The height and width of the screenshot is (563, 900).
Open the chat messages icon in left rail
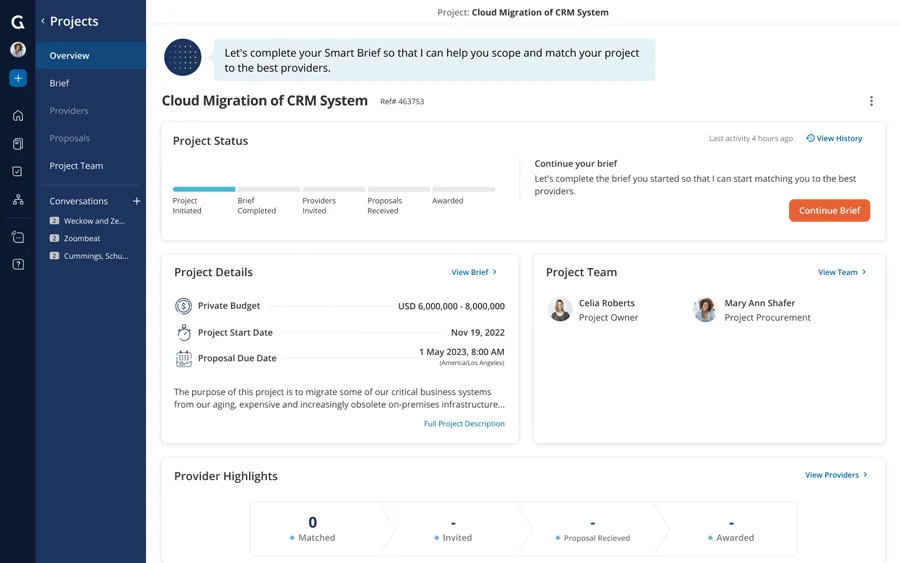point(18,237)
